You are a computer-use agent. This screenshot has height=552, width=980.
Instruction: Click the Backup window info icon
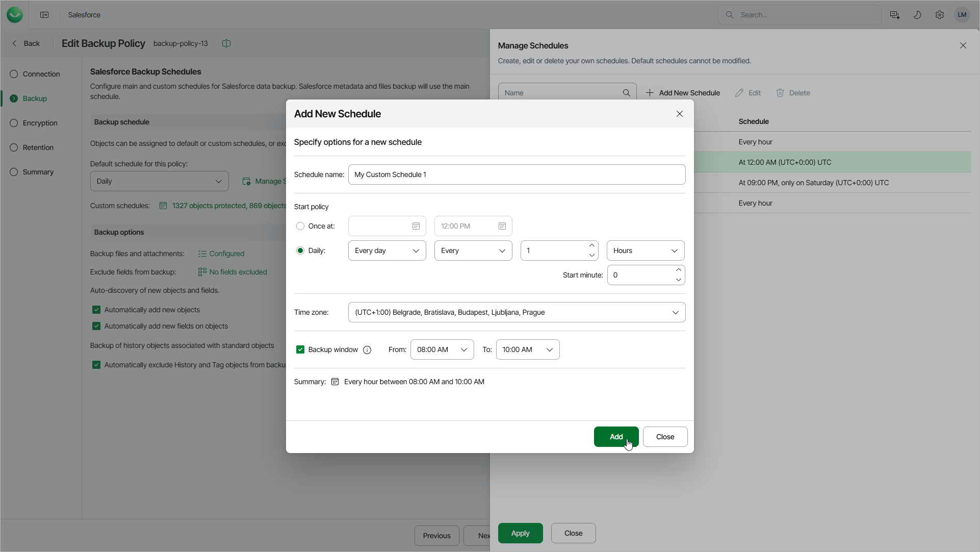tap(367, 350)
